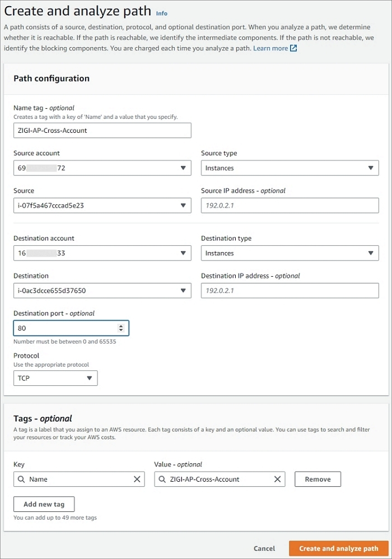392x559 pixels.
Task: Click search icon in tag Value field
Action: 162,479
